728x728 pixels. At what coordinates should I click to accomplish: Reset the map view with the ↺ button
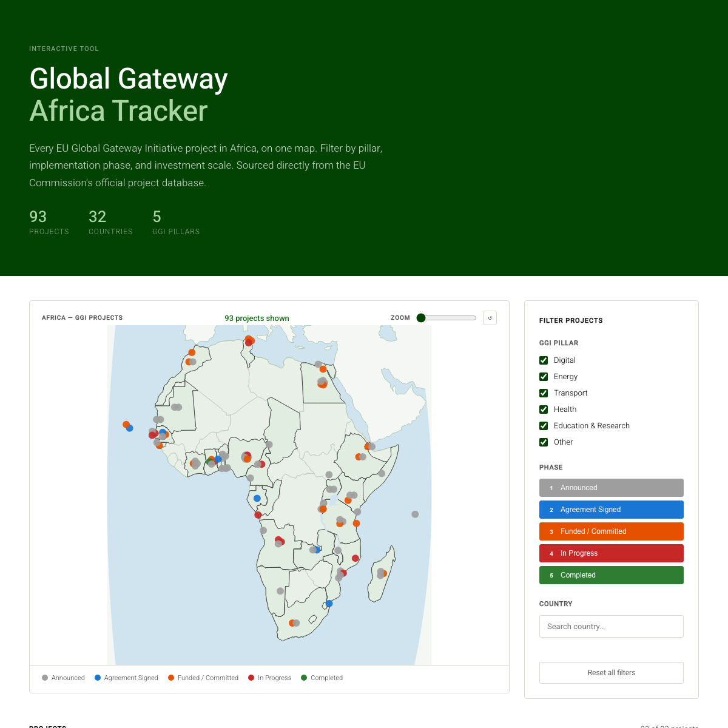[490, 317]
